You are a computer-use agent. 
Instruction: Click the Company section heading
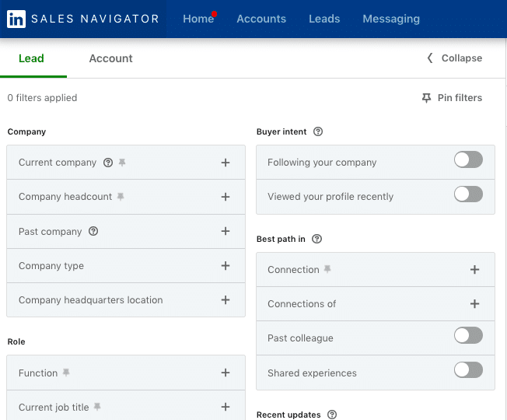[27, 132]
